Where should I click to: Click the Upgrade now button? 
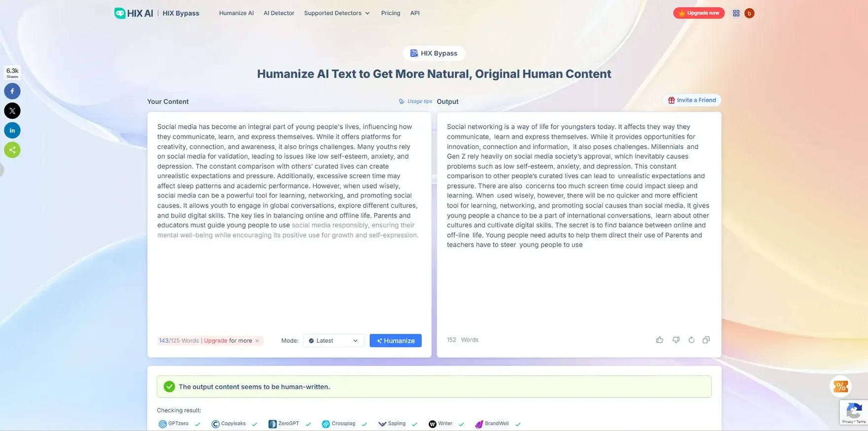(x=699, y=13)
